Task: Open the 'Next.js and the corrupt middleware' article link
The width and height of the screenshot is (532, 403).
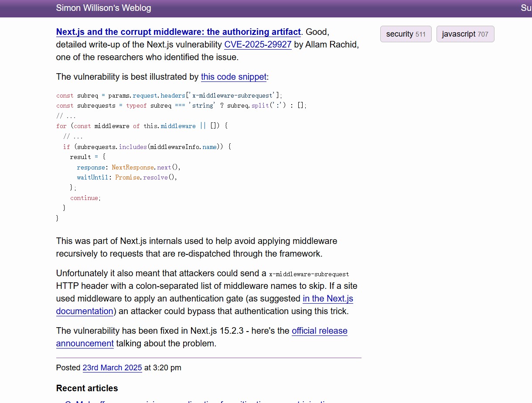Action: (178, 32)
